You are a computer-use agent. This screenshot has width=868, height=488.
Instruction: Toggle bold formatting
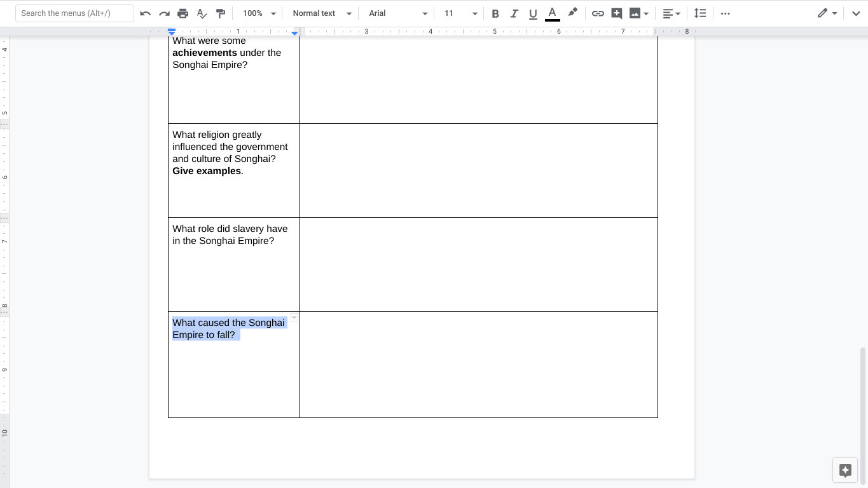click(x=495, y=13)
